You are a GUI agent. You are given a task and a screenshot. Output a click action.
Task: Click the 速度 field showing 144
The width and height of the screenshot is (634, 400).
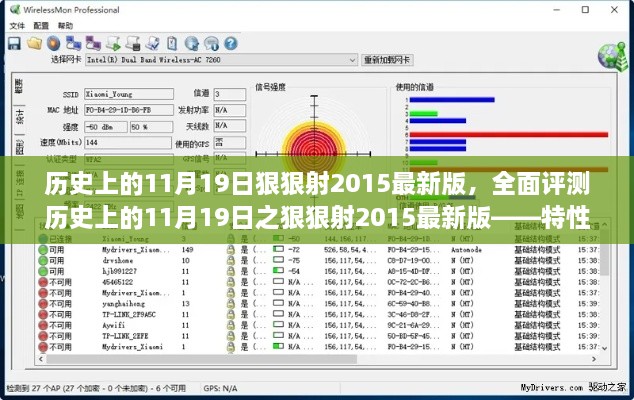pos(128,142)
